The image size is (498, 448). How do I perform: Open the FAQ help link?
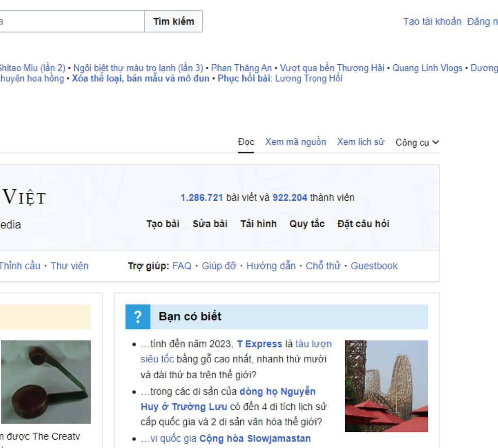click(x=182, y=266)
